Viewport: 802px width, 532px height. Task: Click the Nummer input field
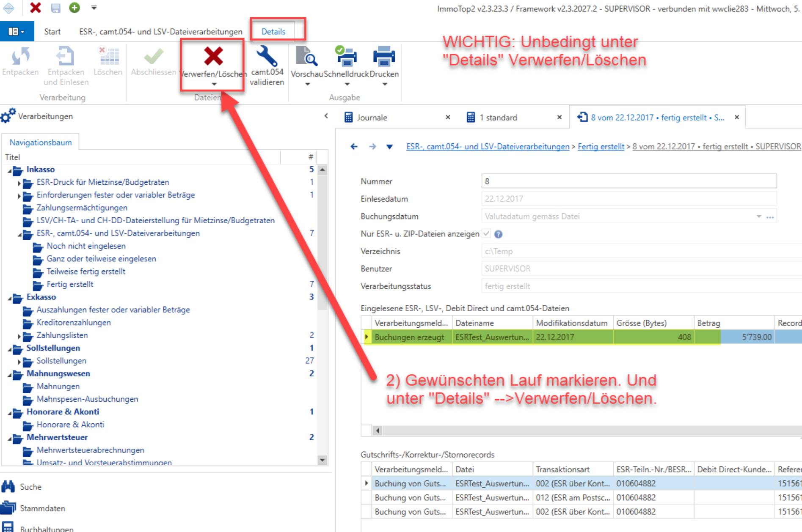pos(629,181)
